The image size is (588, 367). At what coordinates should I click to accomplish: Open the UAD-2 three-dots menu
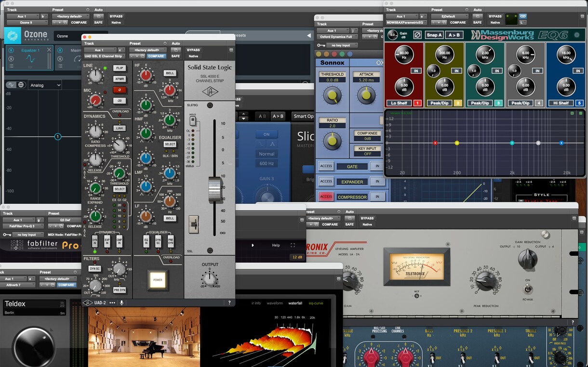[112, 302]
